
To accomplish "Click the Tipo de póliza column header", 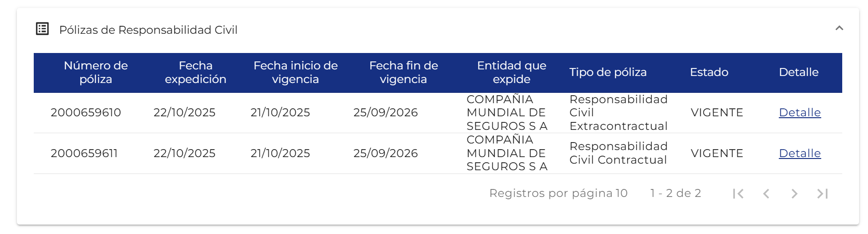I will [x=608, y=72].
